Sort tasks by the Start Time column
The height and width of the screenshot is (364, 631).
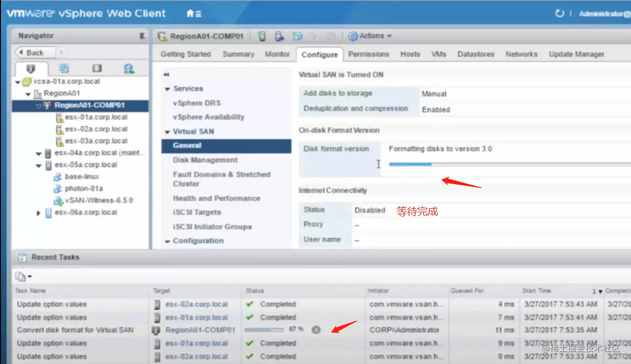click(536, 291)
